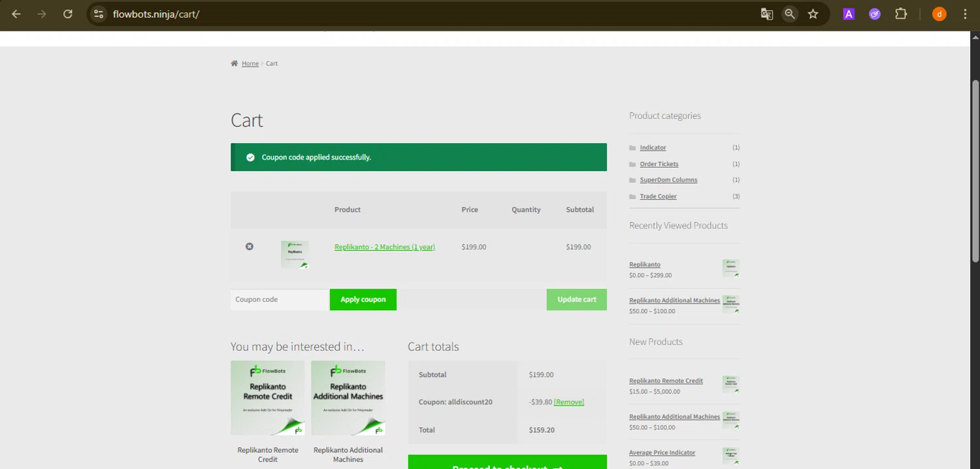Click the Apply coupon button
This screenshot has width=980, height=469.
coord(363,300)
